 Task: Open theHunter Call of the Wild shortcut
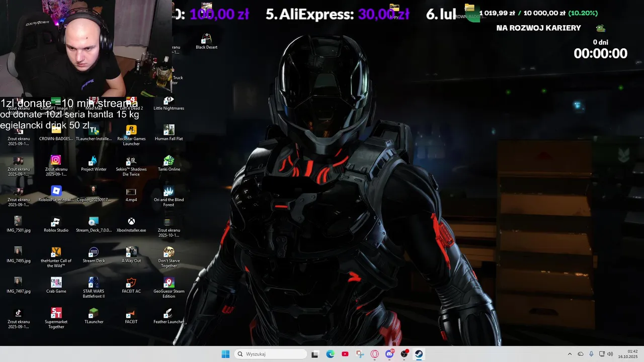pyautogui.click(x=56, y=258)
